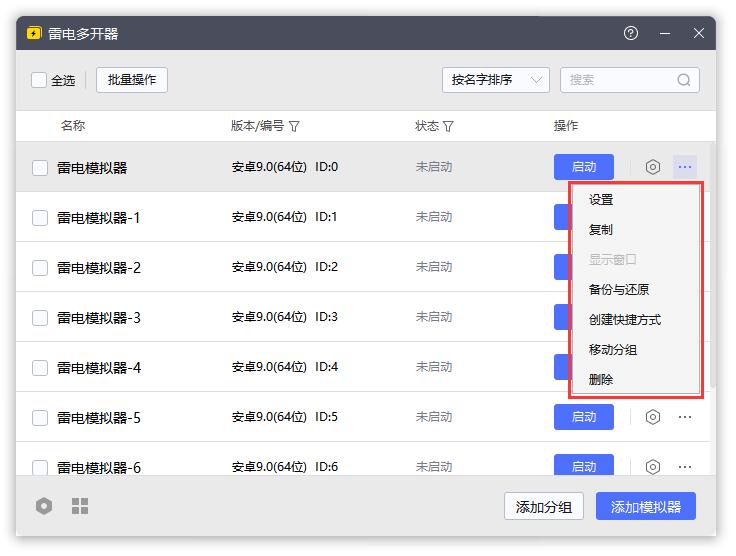Click the 添加模拟器 button
The height and width of the screenshot is (556, 736).
pyautogui.click(x=646, y=506)
